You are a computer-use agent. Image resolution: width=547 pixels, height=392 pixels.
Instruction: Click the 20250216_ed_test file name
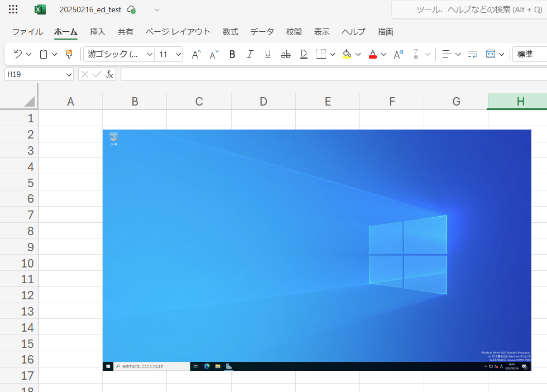pyautogui.click(x=90, y=9)
